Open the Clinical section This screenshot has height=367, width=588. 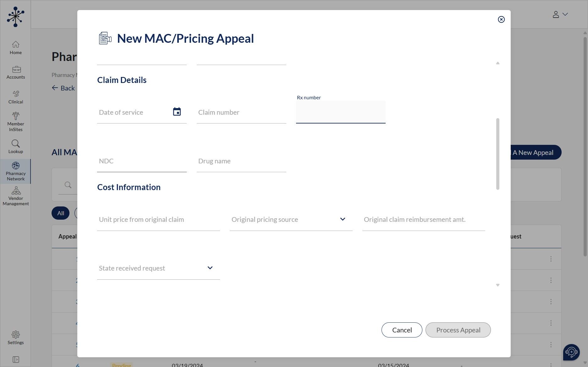point(16,97)
